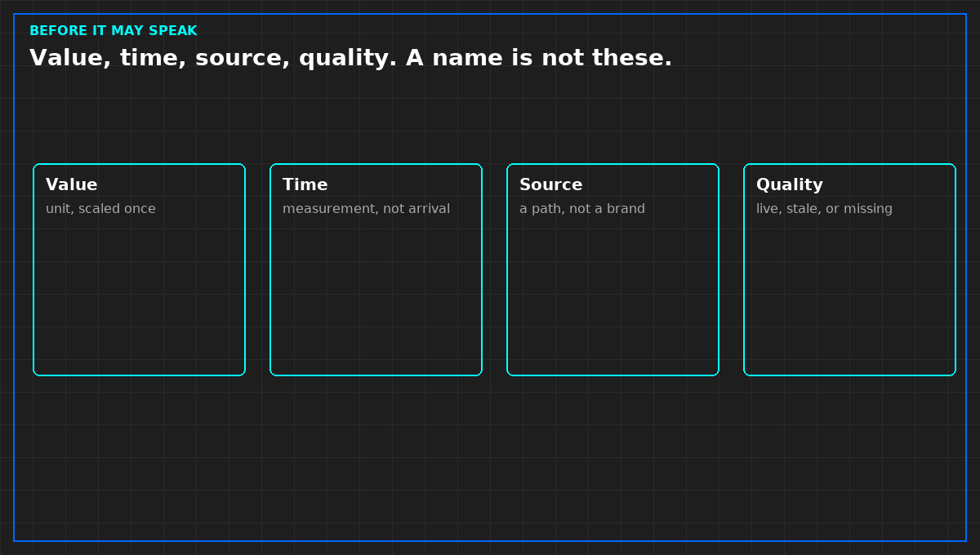Select the Quality card title
This screenshot has width=980, height=555.
click(790, 185)
